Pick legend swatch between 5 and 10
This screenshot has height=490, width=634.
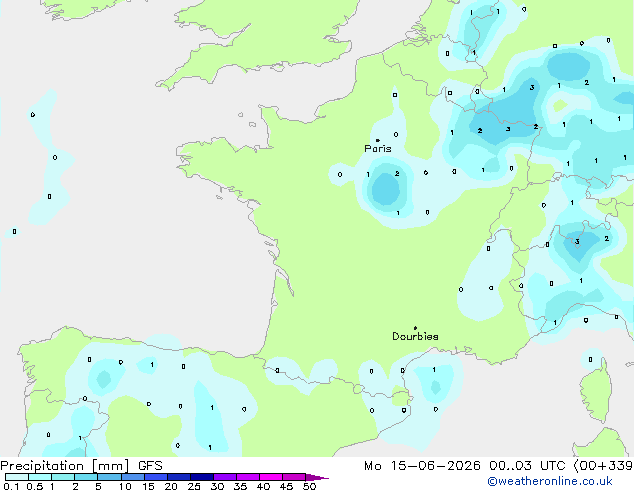[x=109, y=477]
